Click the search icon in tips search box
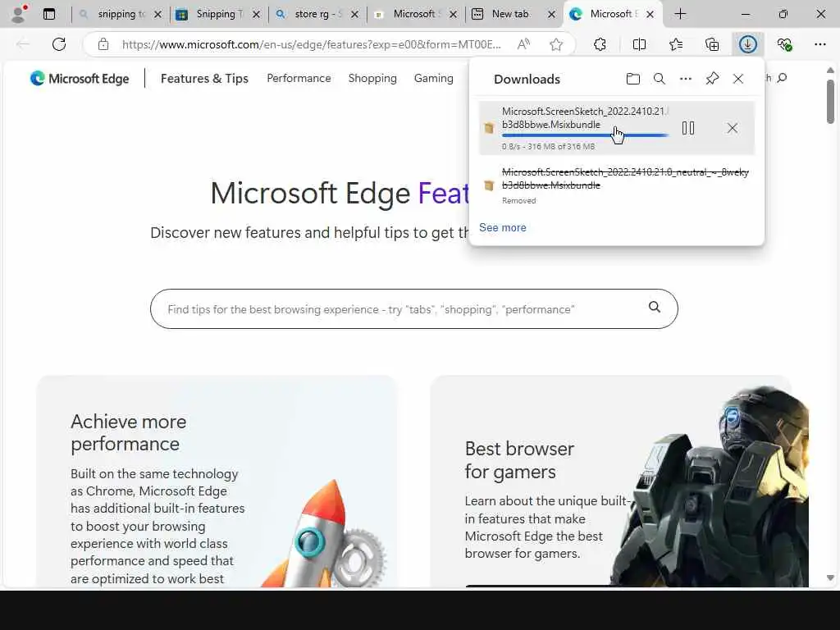Screen dimensions: 840x630 point(655,307)
